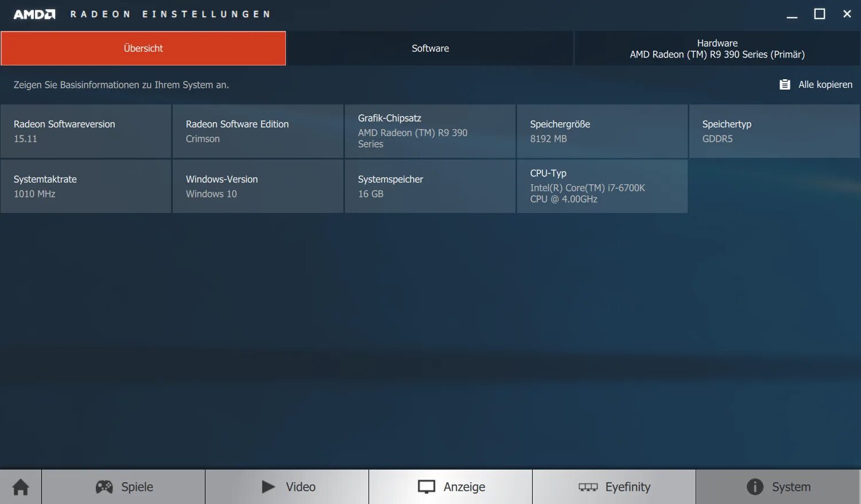861x504 pixels.
Task: Open the Spiele section label
Action: pos(137,487)
